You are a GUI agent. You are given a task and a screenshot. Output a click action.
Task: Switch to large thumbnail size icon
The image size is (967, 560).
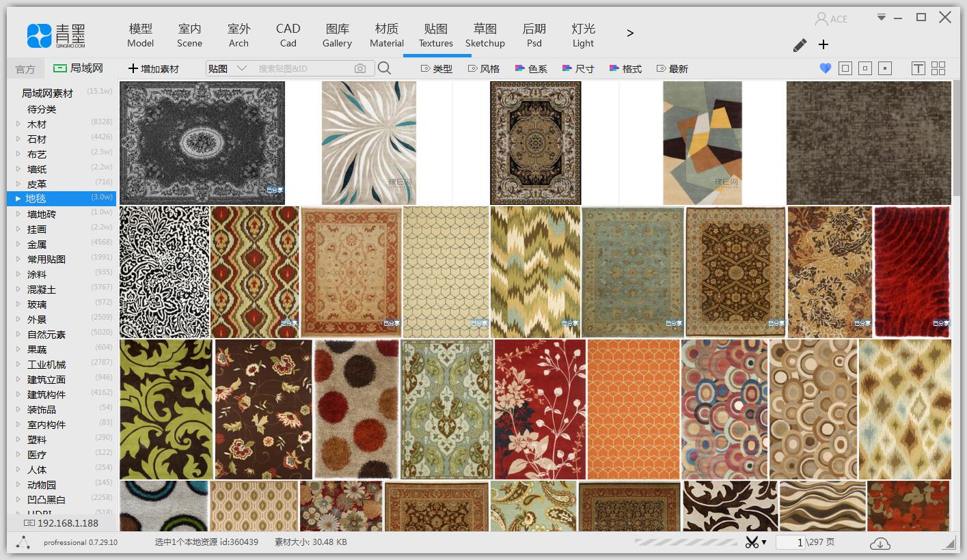click(x=845, y=68)
